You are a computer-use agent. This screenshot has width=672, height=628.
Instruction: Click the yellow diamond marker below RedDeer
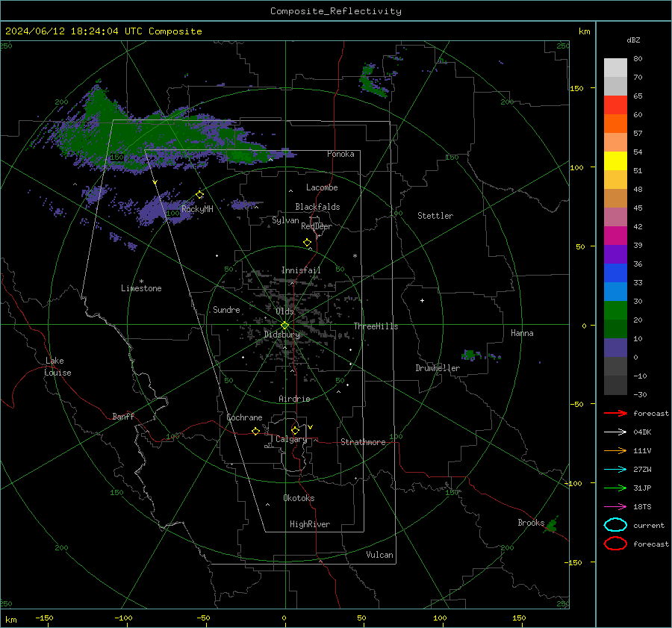308,243
